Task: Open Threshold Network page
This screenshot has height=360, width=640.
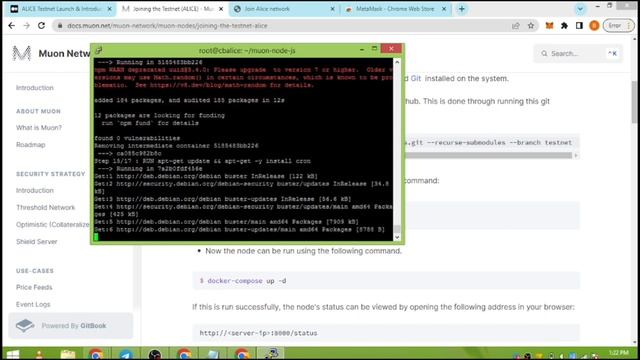Action: click(46, 208)
